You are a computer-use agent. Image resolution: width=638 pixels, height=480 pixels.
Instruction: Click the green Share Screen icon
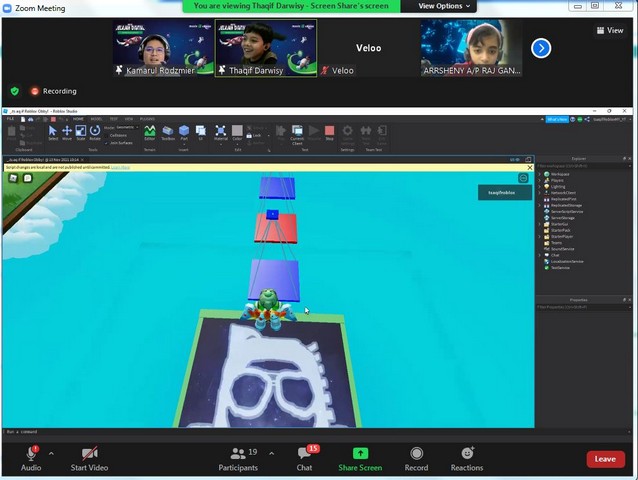coord(360,454)
